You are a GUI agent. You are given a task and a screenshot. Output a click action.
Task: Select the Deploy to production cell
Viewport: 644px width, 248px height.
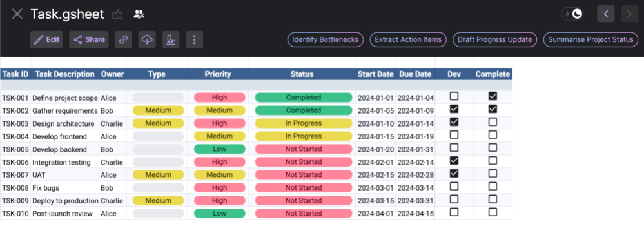(x=64, y=201)
